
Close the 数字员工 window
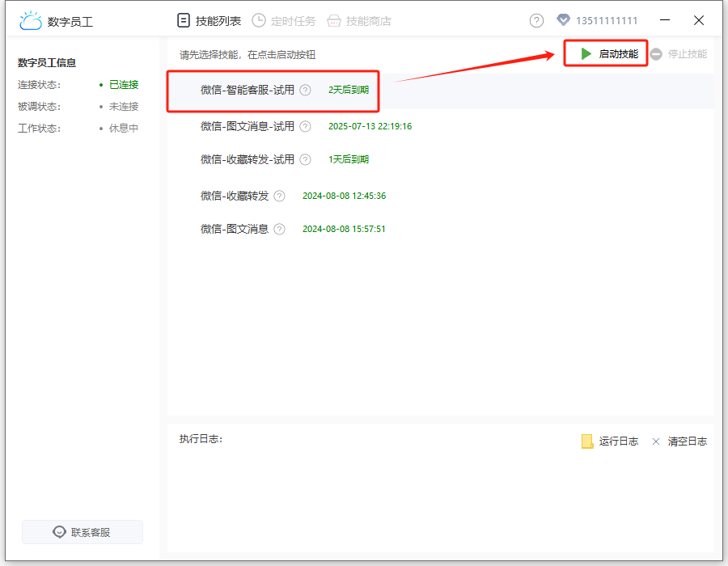(x=699, y=20)
